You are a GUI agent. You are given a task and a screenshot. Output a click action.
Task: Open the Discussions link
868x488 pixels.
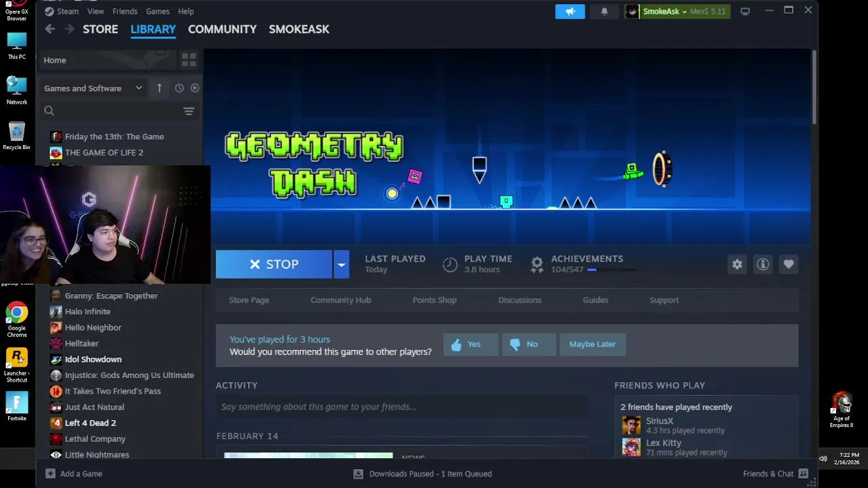coord(520,300)
